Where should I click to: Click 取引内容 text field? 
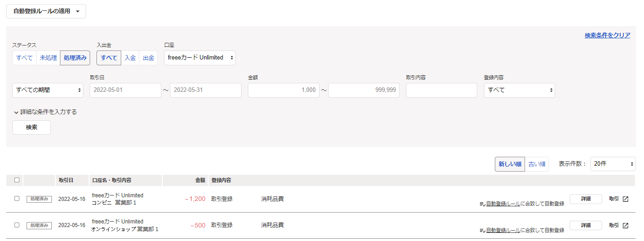tap(442, 90)
